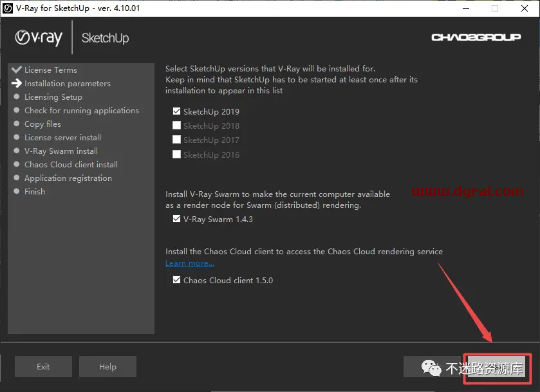
Task: Open the Learn more link
Action: [190, 263]
